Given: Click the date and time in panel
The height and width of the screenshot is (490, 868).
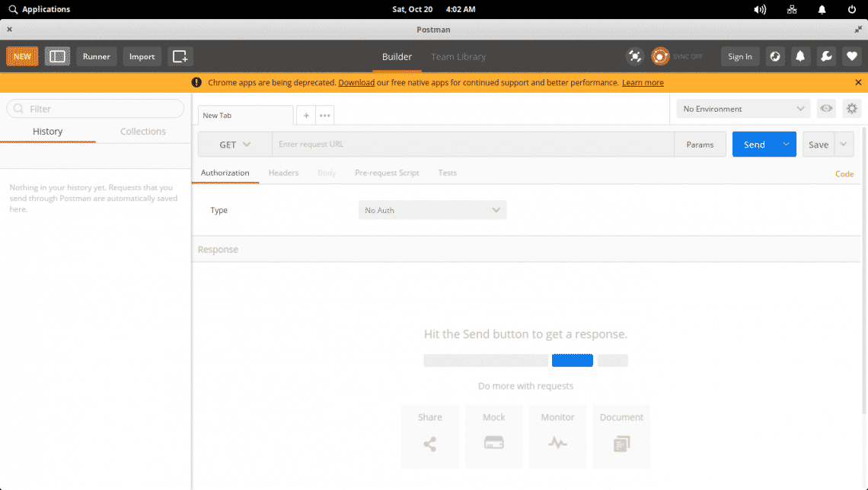Looking at the screenshot, I should (433, 9).
